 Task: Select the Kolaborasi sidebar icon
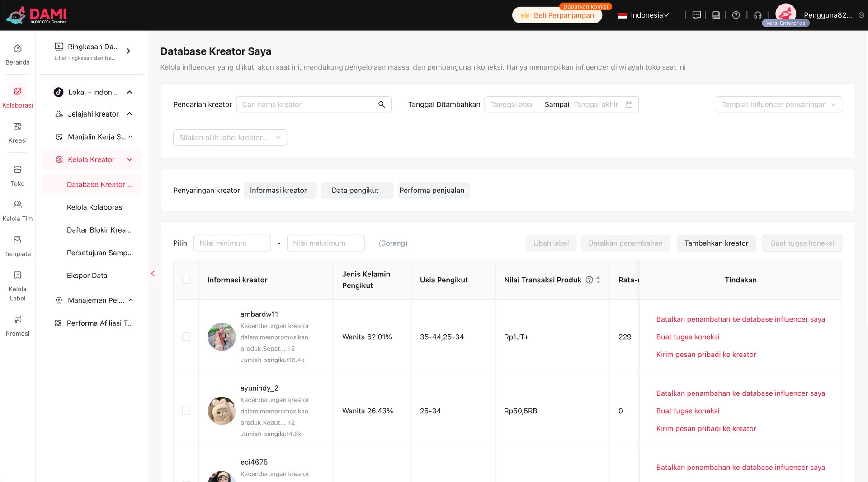coord(18,91)
